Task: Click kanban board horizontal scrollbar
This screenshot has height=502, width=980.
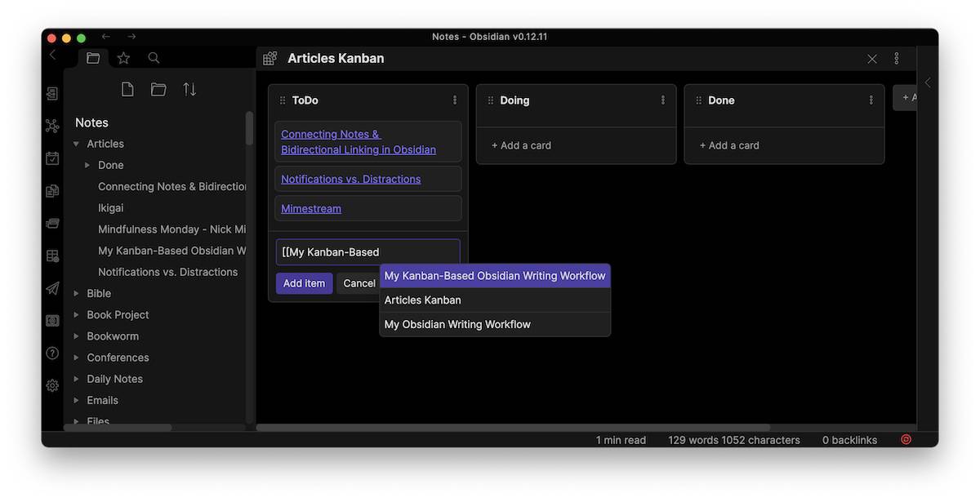Action: tap(513, 427)
